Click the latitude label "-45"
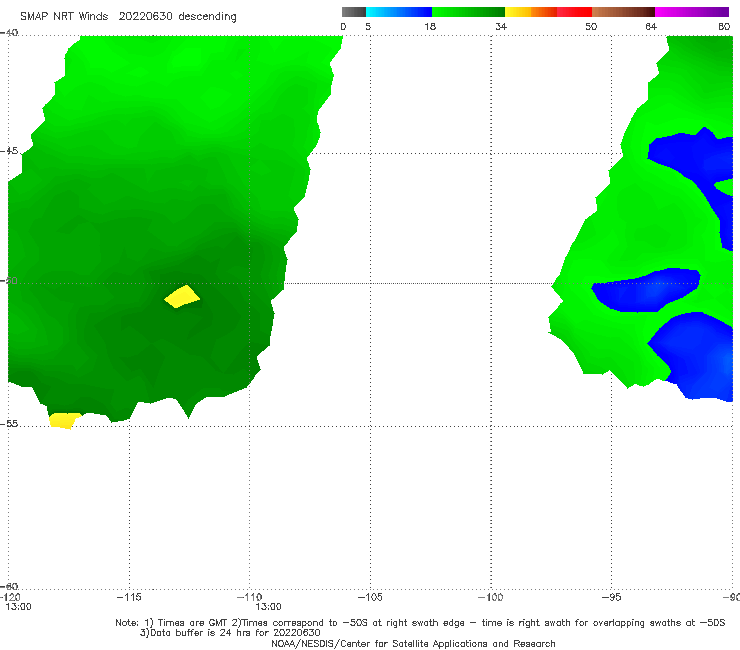Screen dimensions: 740x650 coord(9,151)
